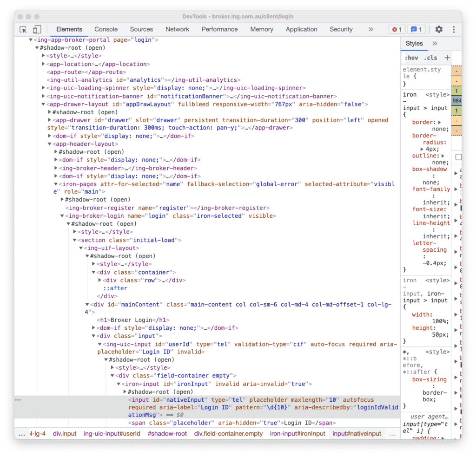This screenshot has width=476, height=457.
Task: Switch to the Elements tab
Action: (x=69, y=29)
